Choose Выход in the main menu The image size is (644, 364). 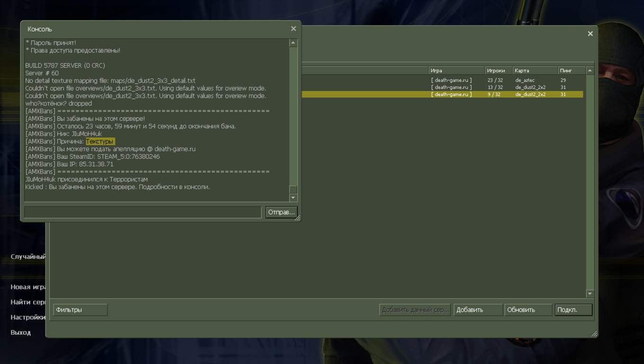[21, 333]
